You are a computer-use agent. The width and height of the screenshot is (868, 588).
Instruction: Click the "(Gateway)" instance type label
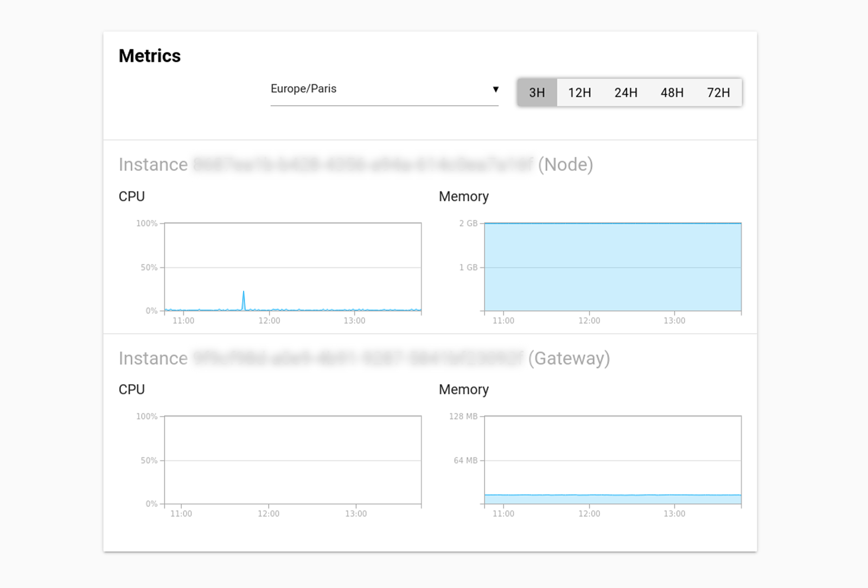pos(569,358)
